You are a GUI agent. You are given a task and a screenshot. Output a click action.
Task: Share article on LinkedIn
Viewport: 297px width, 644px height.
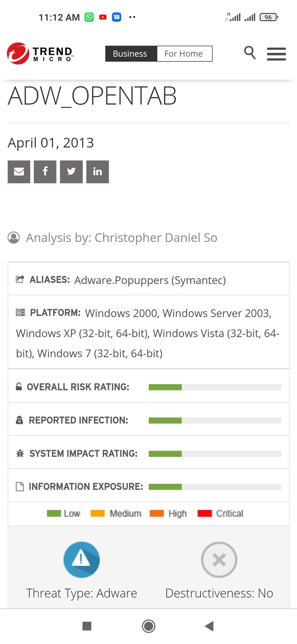click(x=97, y=171)
